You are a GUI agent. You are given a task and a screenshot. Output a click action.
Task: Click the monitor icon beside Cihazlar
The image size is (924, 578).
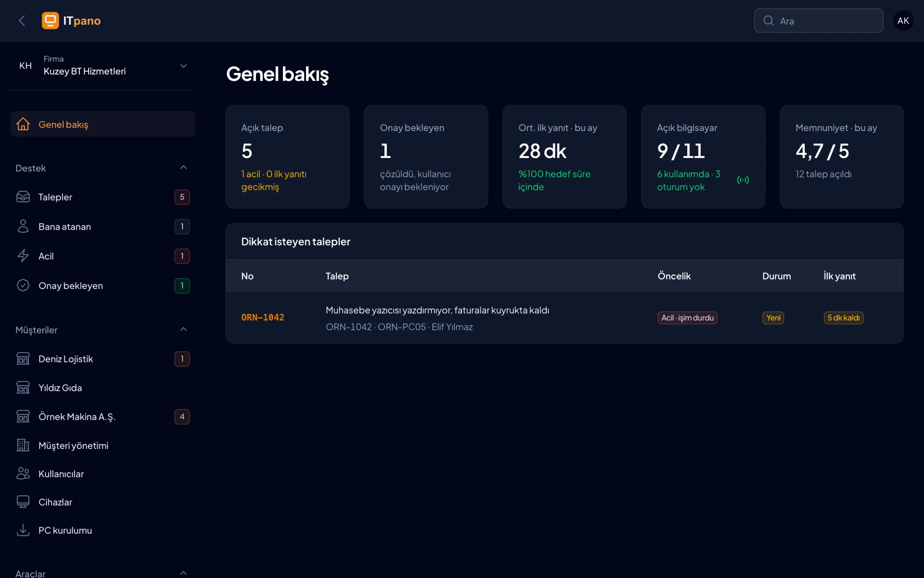click(x=23, y=502)
